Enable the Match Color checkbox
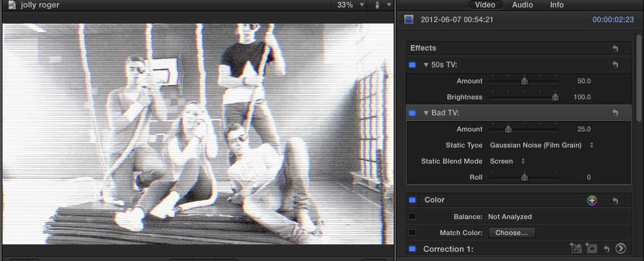This screenshot has height=261, width=644. point(412,233)
